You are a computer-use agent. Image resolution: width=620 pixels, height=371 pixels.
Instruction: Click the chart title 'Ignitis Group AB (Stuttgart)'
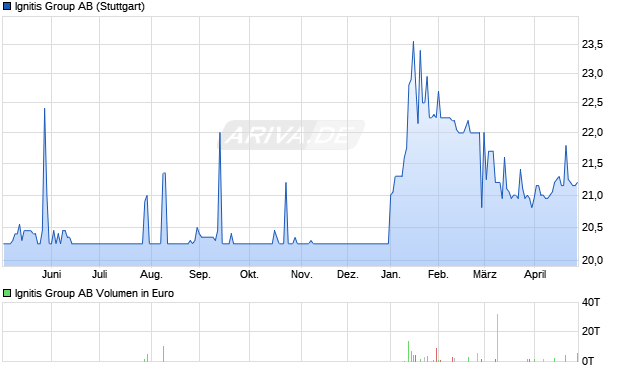click(80, 7)
